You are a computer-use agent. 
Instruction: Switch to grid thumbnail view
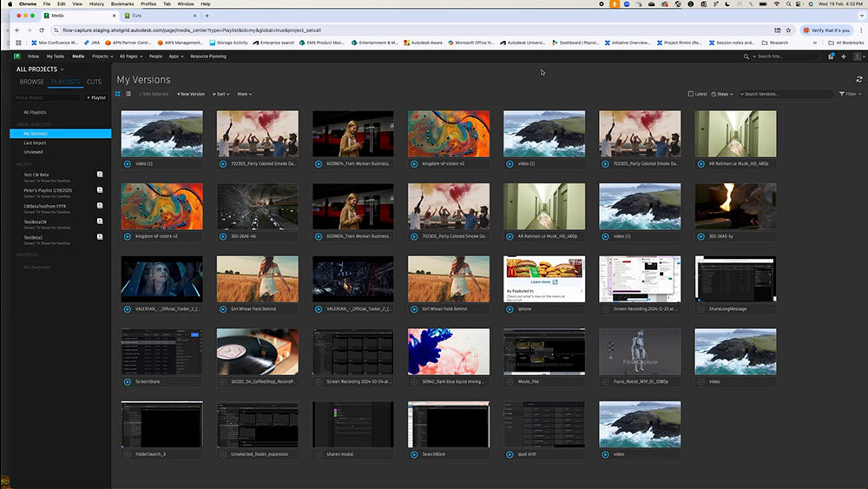point(118,94)
